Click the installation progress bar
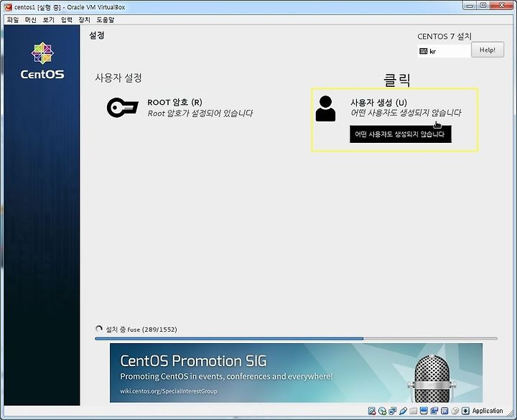The image size is (517, 420). (x=296, y=339)
